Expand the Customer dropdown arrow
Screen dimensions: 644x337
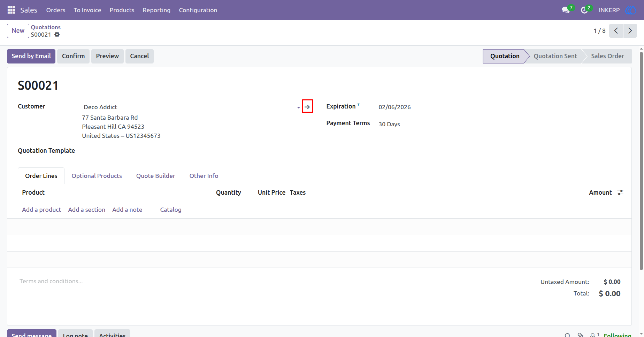[x=299, y=107]
